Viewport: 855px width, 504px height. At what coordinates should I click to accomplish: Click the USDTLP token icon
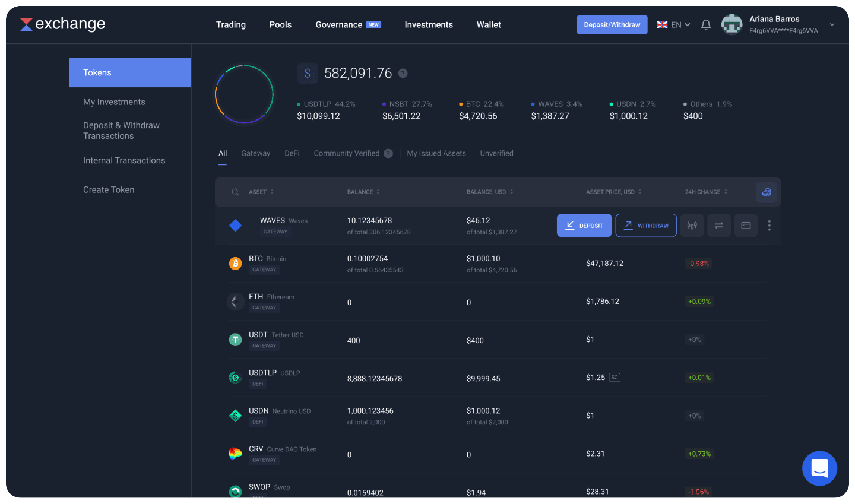(x=236, y=378)
